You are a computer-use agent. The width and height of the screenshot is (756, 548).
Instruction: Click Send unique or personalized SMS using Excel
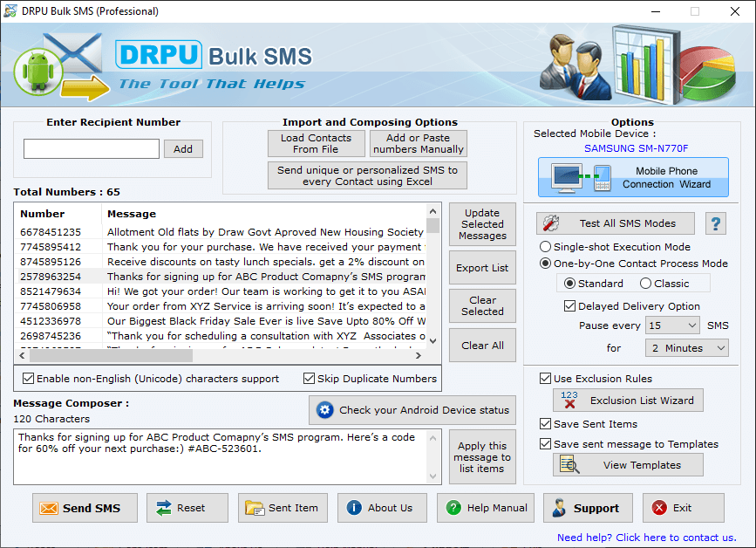coord(367,175)
